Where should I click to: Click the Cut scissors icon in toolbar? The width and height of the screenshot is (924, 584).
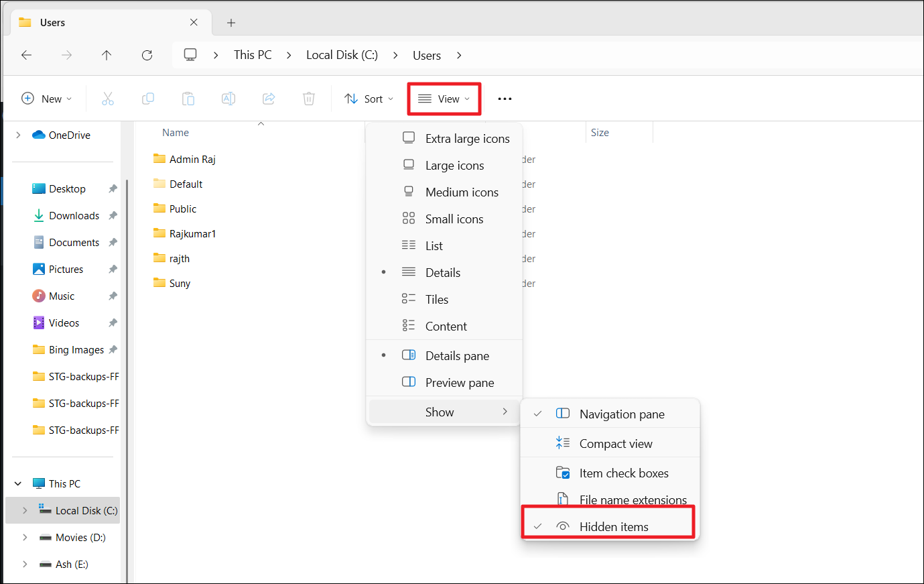pyautogui.click(x=108, y=99)
